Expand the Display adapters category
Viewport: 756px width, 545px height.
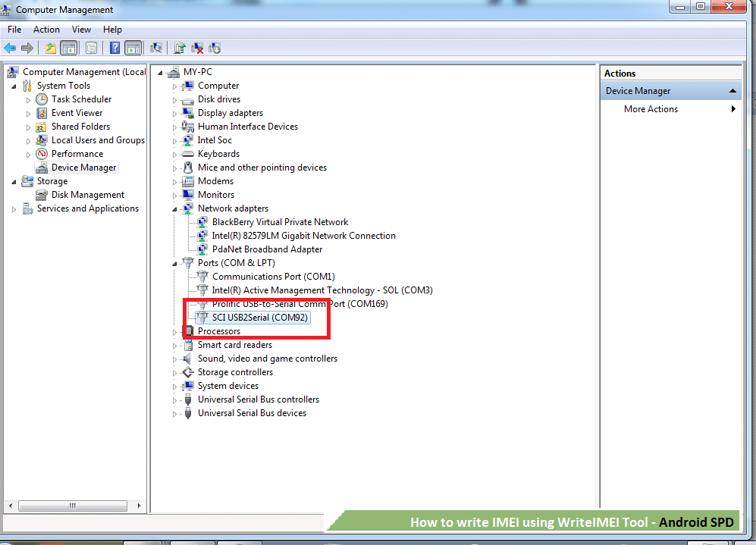174,114
